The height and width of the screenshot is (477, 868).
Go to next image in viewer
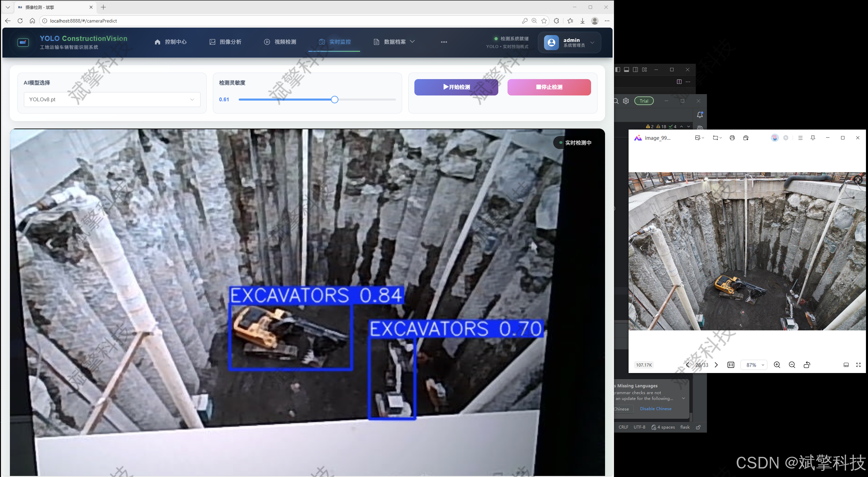pos(716,365)
